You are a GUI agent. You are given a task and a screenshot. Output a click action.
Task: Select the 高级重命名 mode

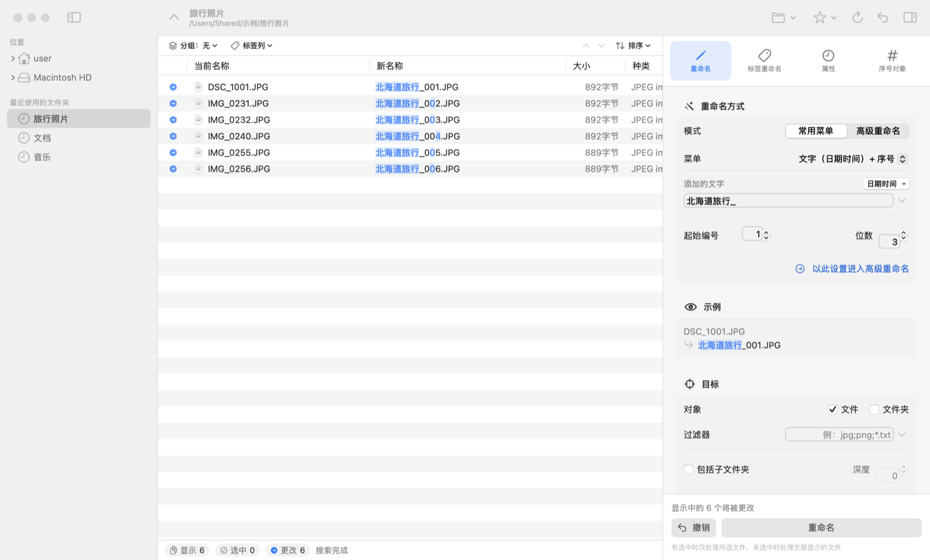(x=878, y=131)
